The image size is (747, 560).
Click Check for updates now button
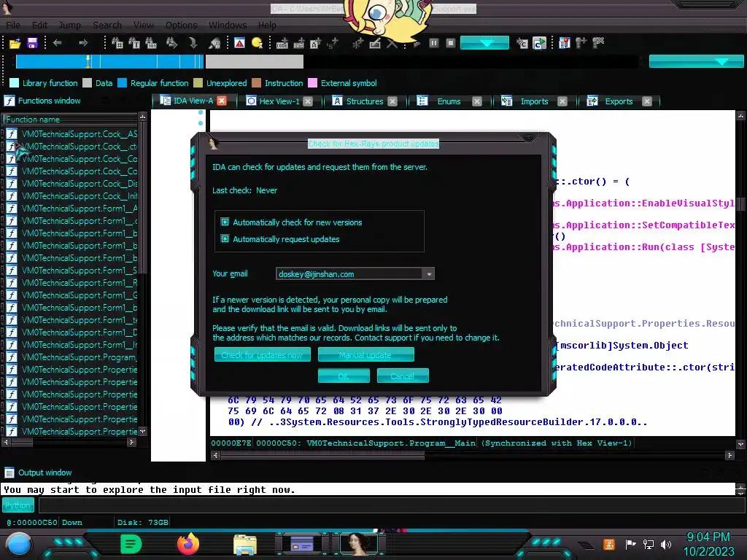(263, 355)
